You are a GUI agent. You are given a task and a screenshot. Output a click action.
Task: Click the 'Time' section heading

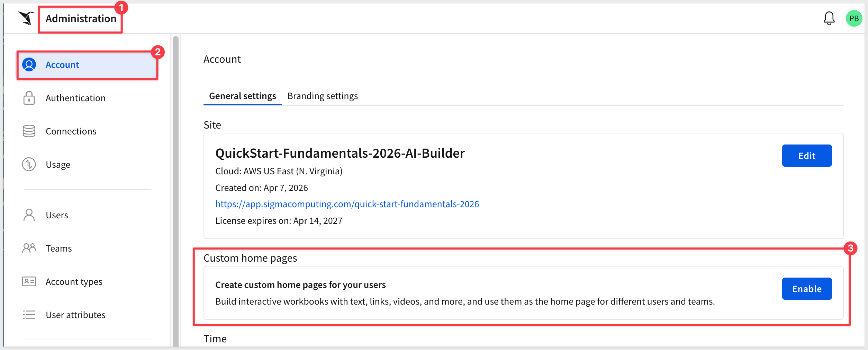pos(215,339)
